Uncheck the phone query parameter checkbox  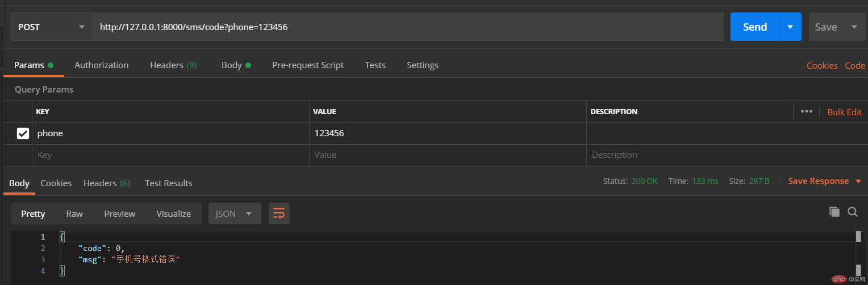[23, 133]
